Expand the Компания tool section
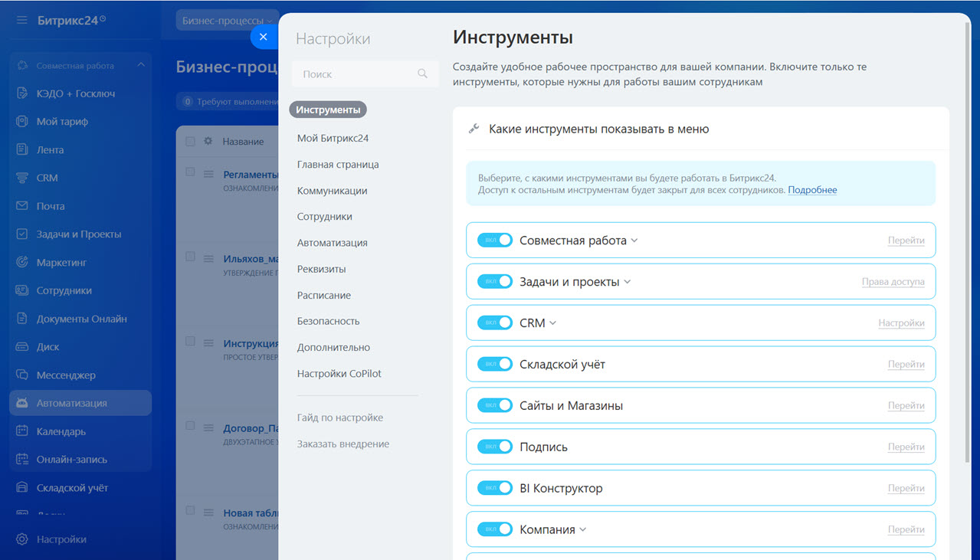Image resolution: width=980 pixels, height=560 pixels. coord(583,530)
